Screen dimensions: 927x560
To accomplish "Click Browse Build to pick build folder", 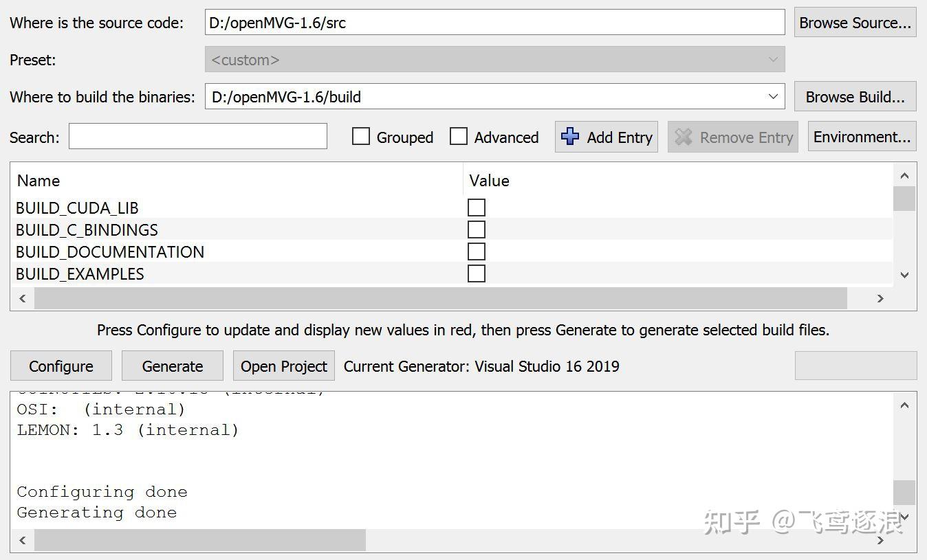I will 854,96.
